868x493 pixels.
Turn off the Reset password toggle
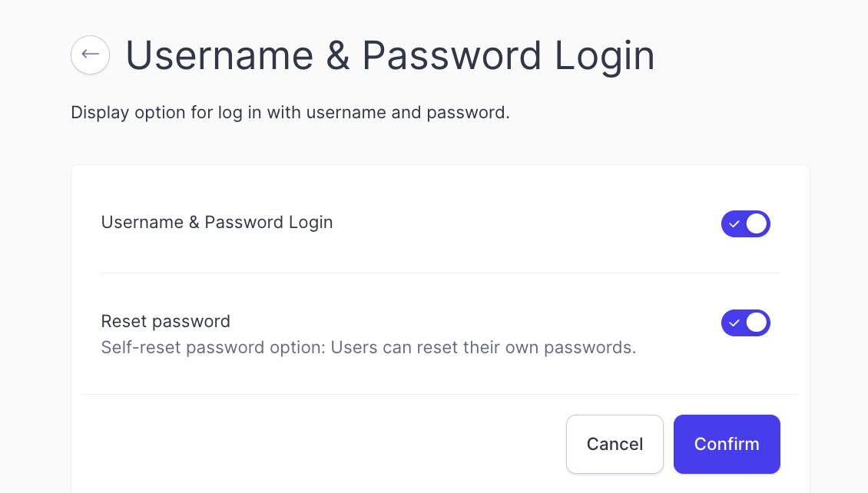click(x=746, y=323)
